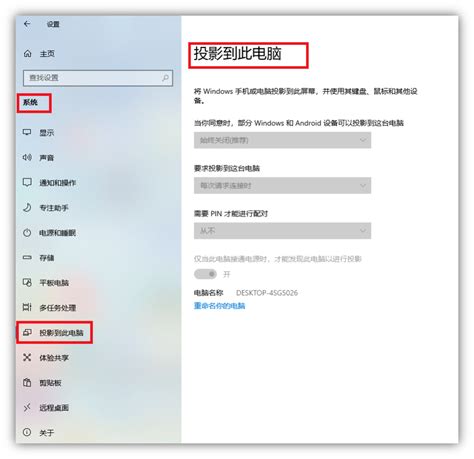Viewport: 474px width, 459px height.
Task: Open the PIN pairing 从不 dropdown
Action: click(282, 231)
